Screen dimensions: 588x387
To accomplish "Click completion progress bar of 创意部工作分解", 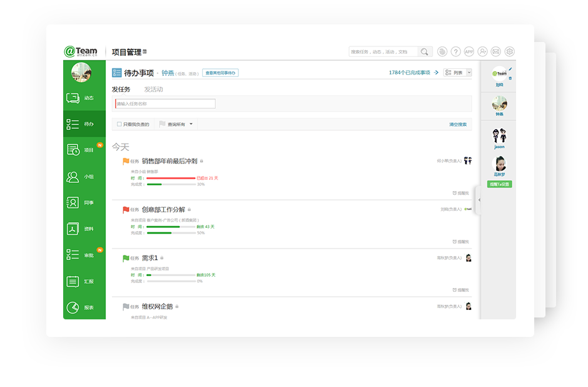I will [170, 233].
